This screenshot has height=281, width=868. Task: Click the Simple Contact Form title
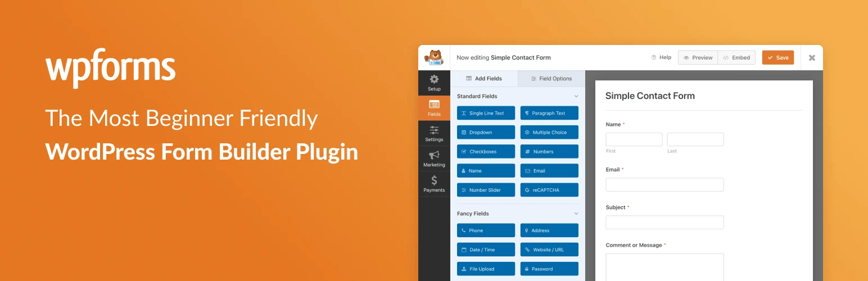(x=650, y=96)
